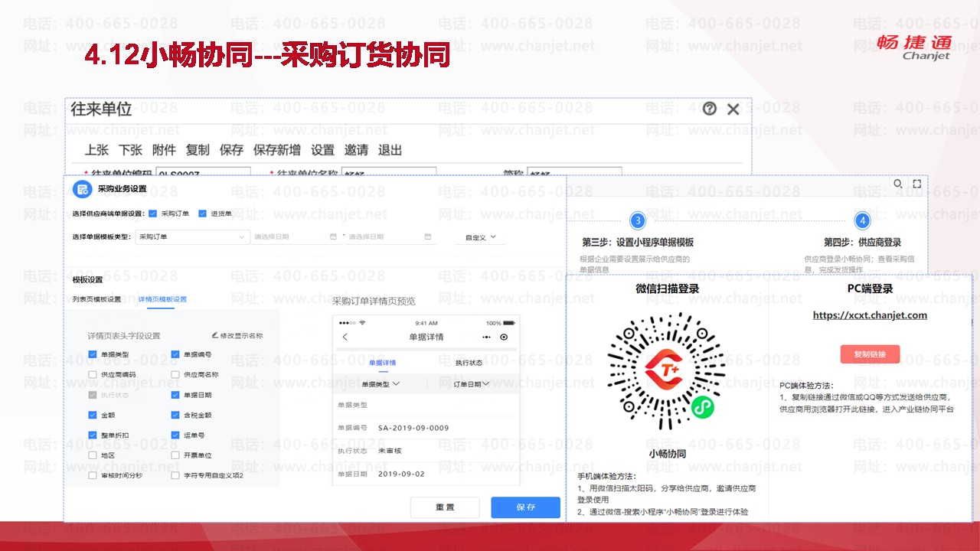The height and width of the screenshot is (551, 980).
Task: Tap the target circle icon in the phone preview
Action: click(504, 337)
